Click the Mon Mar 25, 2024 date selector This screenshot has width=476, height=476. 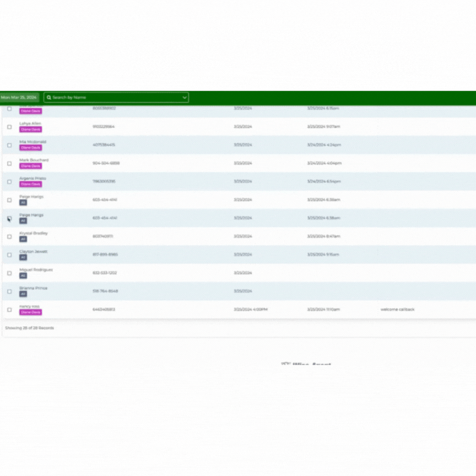pos(20,97)
